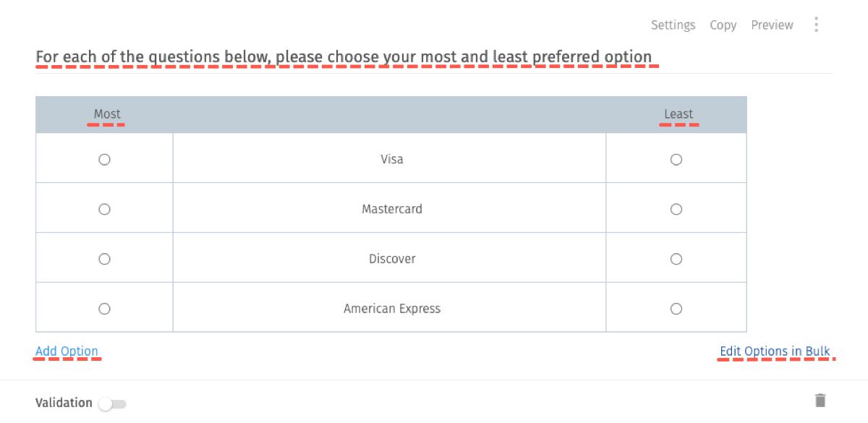Click the Discover label to edit it
Viewport: 868px width, 423px height.
tap(391, 258)
